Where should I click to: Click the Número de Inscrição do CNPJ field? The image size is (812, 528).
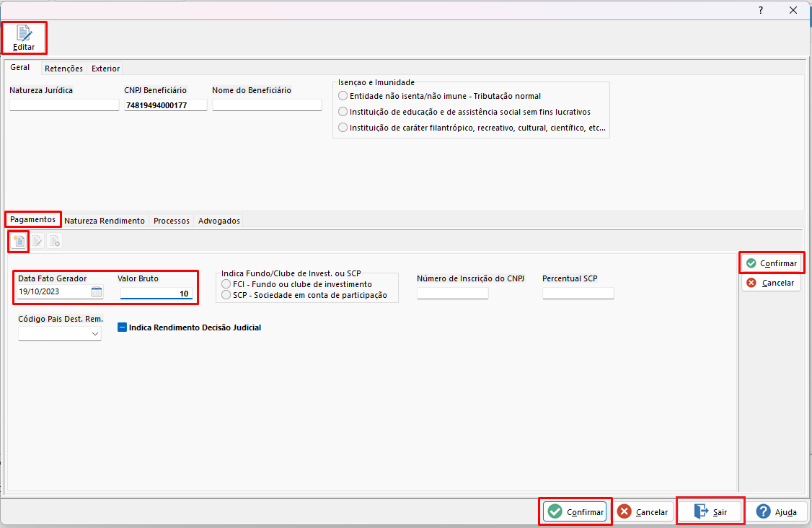pyautogui.click(x=453, y=294)
